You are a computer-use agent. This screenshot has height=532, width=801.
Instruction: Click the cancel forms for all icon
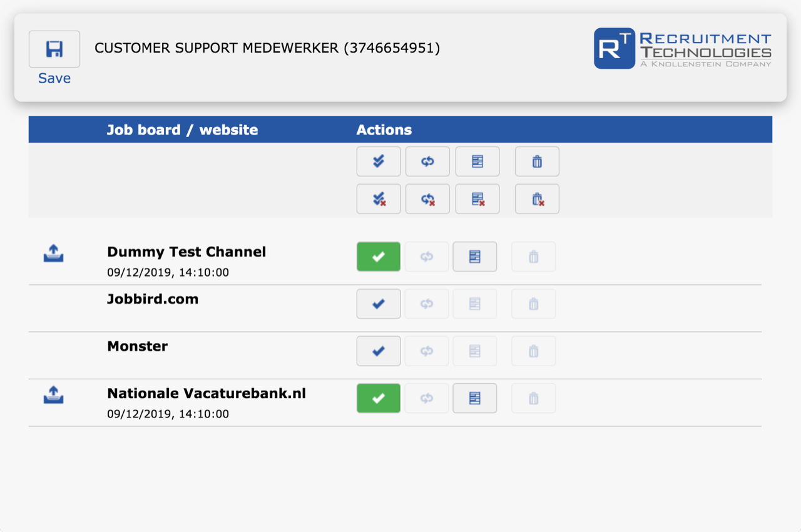[x=477, y=199]
